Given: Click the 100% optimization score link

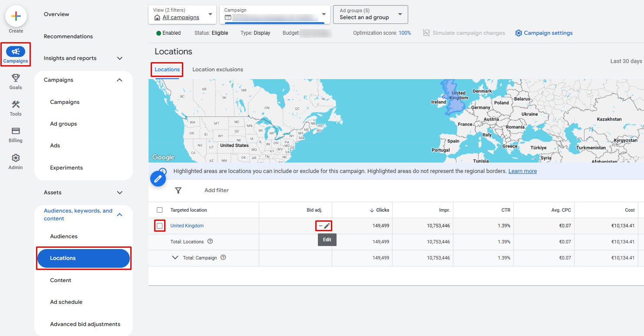Looking at the screenshot, I should [405, 33].
